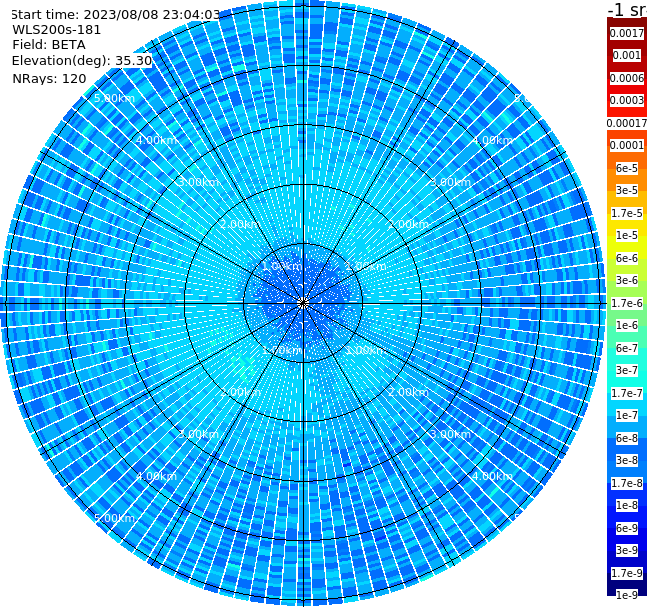Pick the yellow band between 6e-6 and 1e-5

(x=627, y=247)
